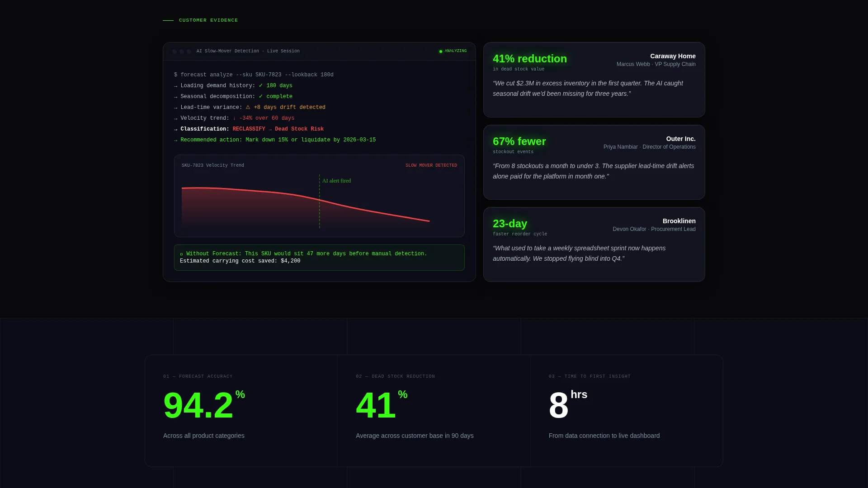Click the 'SLOW MOVER DETECTED' label
The height and width of the screenshot is (488, 868).
point(431,165)
